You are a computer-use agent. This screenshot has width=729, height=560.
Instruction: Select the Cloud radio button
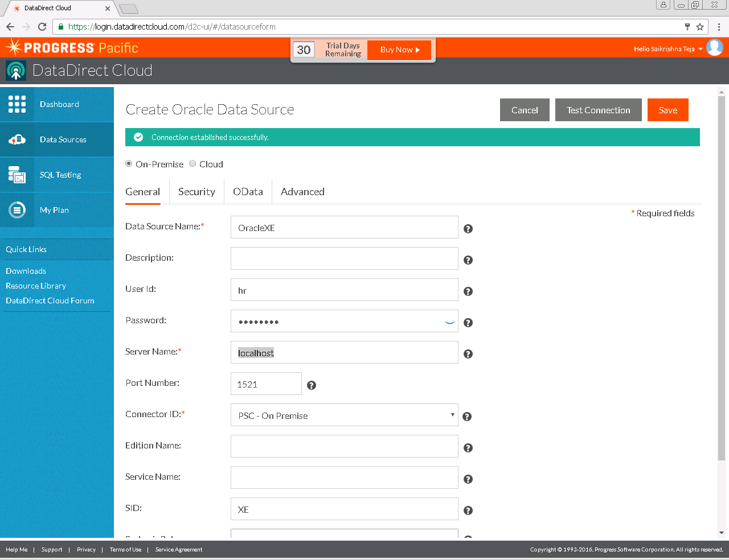coord(193,163)
